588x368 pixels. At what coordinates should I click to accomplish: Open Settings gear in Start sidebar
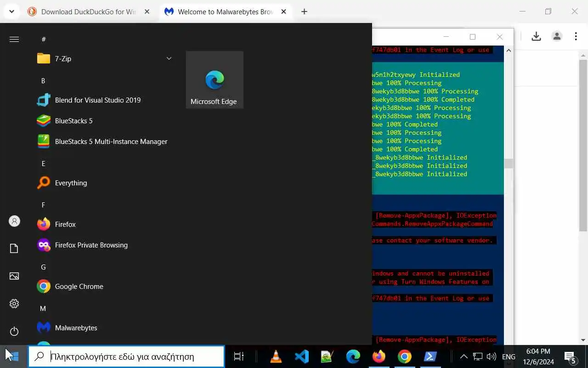14,304
